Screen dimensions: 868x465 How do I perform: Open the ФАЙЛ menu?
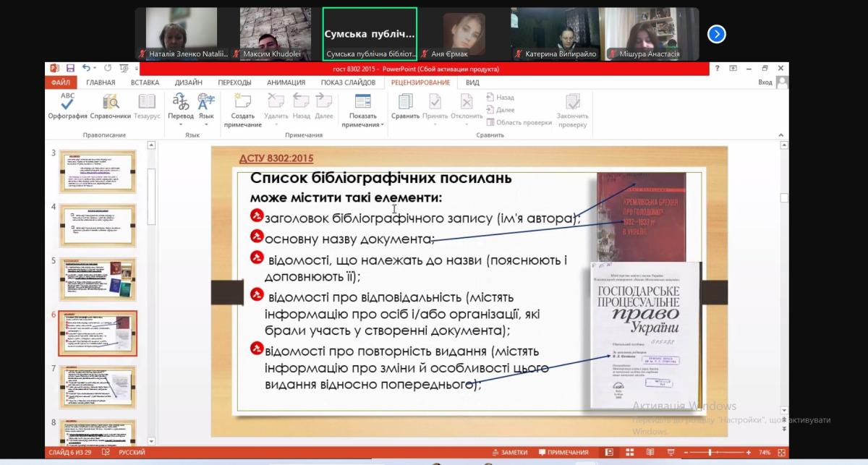60,82
